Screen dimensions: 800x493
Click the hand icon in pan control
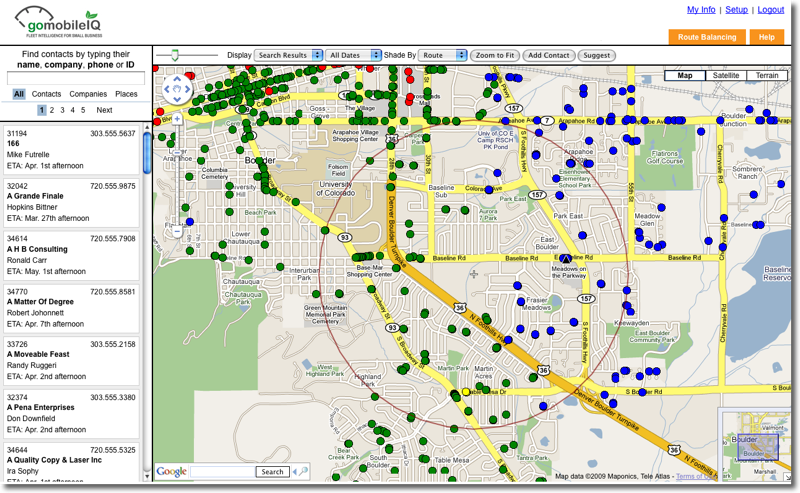tap(177, 89)
